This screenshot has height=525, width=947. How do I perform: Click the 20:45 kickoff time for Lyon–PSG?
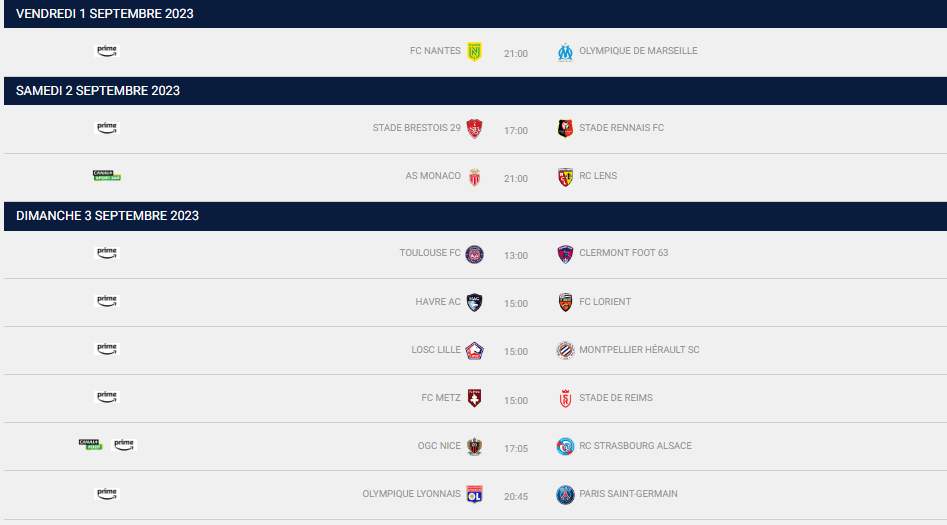point(516,496)
